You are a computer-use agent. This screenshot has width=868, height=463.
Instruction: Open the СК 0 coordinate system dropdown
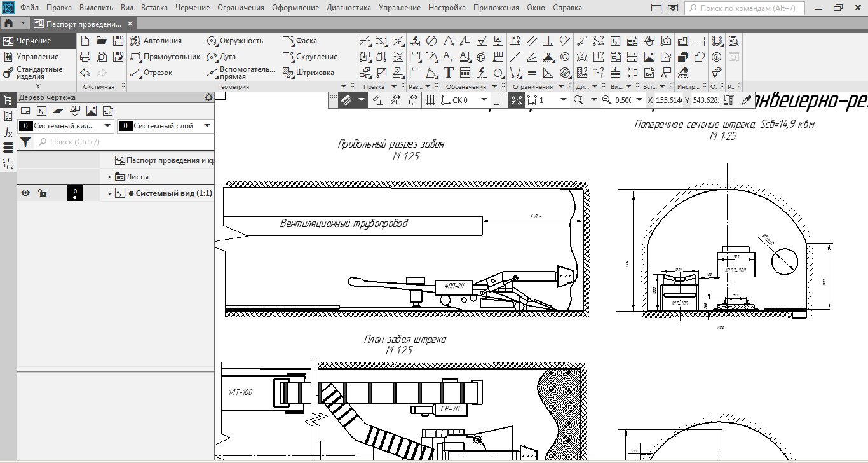tap(484, 100)
